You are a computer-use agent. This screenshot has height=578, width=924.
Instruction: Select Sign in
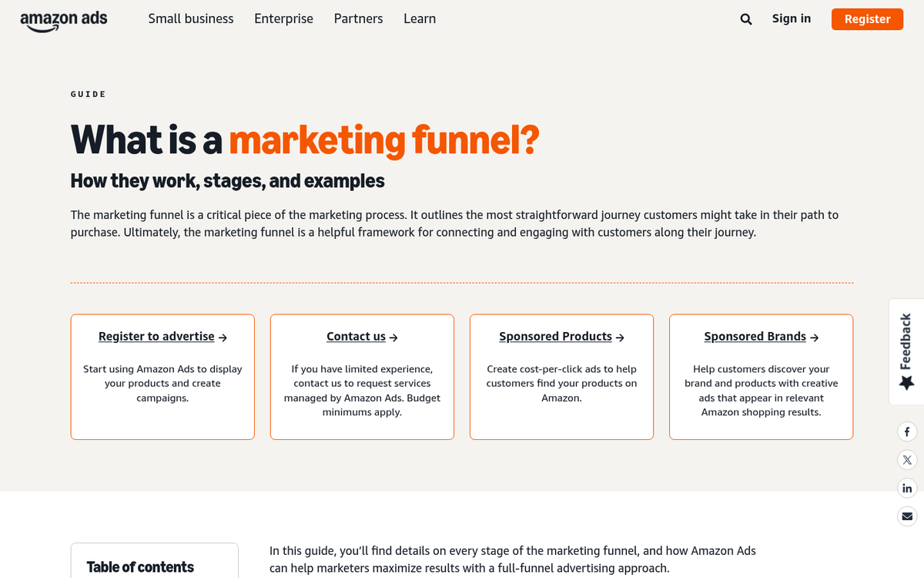click(x=792, y=18)
